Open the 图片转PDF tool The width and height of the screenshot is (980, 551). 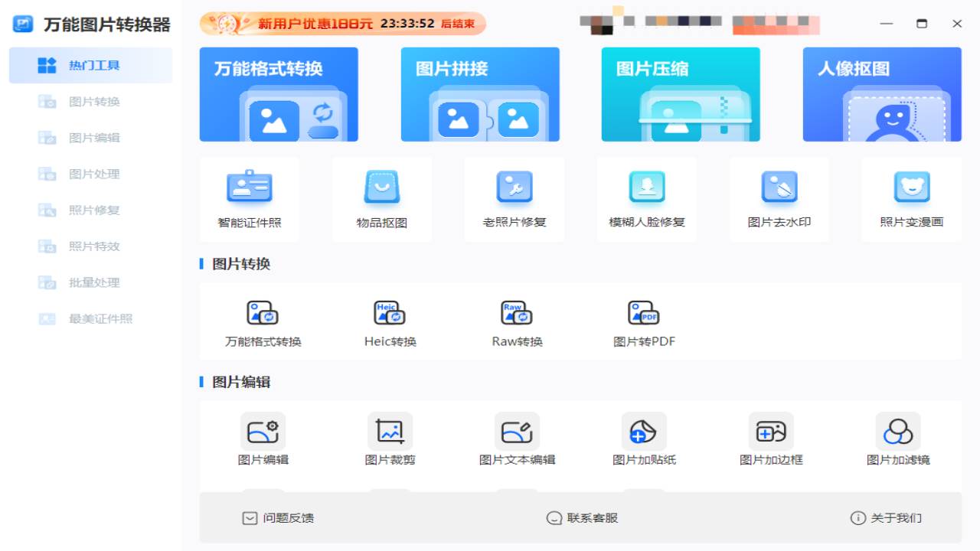643,321
